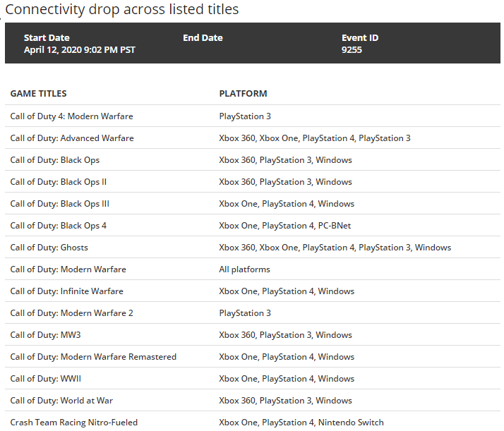Click Call of Duty: Black Ops title
The width and height of the screenshot is (504, 431).
(x=55, y=160)
